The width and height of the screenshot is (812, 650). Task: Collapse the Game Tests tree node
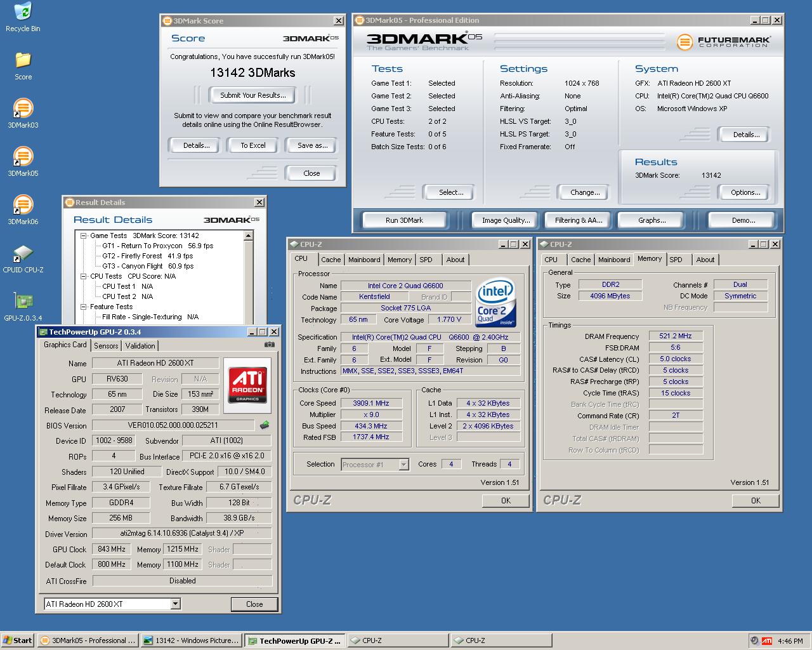coord(83,235)
